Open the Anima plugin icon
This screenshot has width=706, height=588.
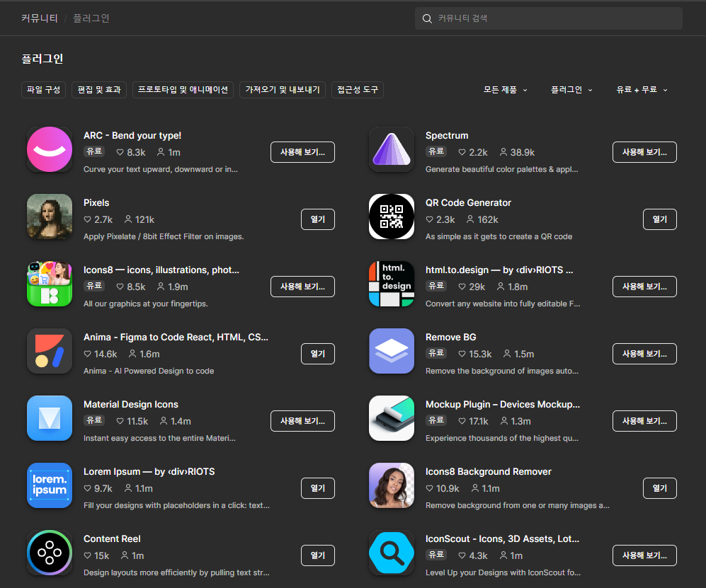(50, 351)
